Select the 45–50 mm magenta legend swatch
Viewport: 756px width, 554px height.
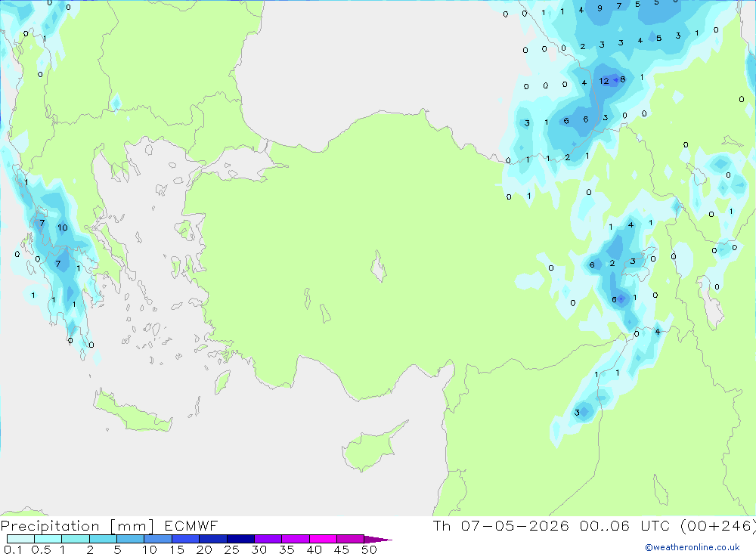350,539
